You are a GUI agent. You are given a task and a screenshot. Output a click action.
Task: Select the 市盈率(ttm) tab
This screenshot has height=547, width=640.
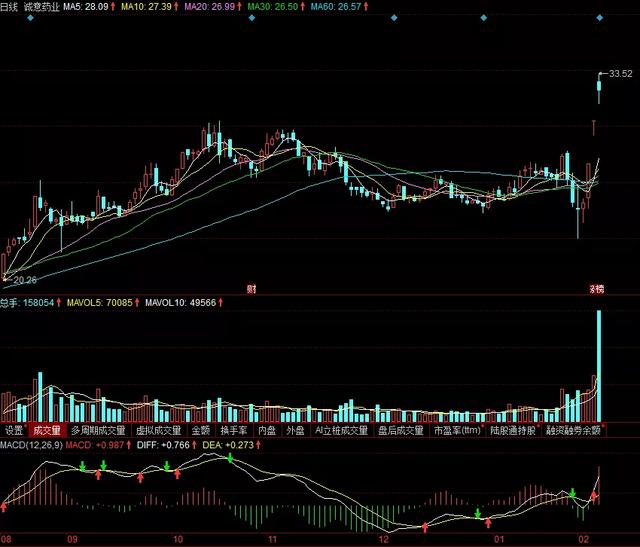tap(457, 430)
